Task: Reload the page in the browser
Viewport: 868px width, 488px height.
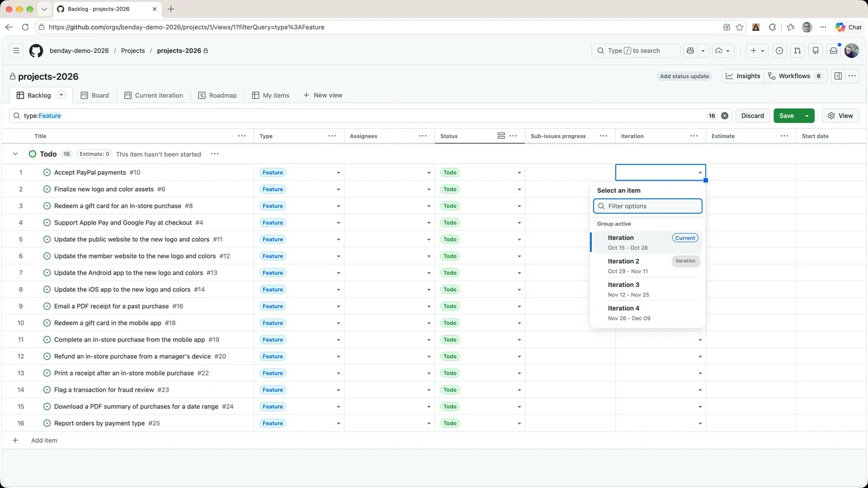Action: pos(26,27)
